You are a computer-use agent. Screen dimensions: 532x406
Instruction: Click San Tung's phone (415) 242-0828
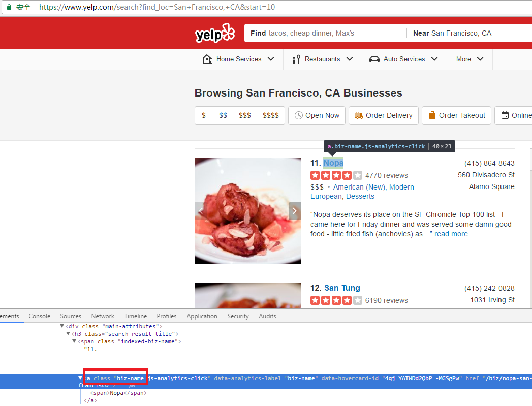pos(489,288)
